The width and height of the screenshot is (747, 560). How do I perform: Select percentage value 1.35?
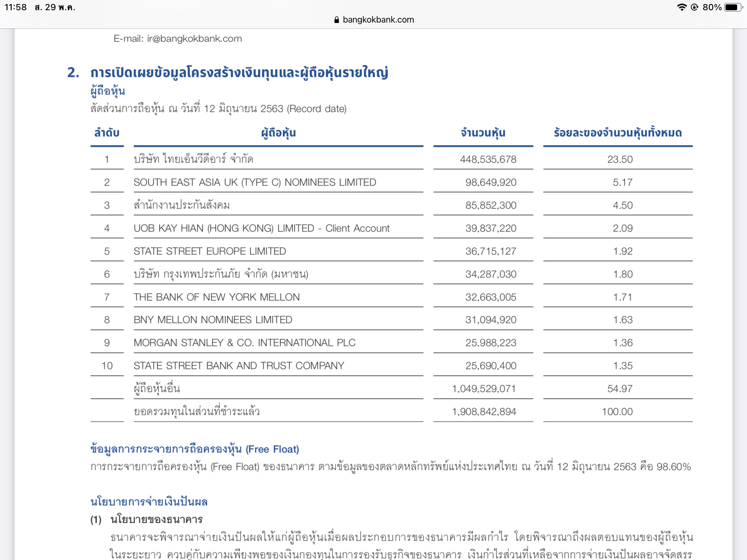[622, 366]
